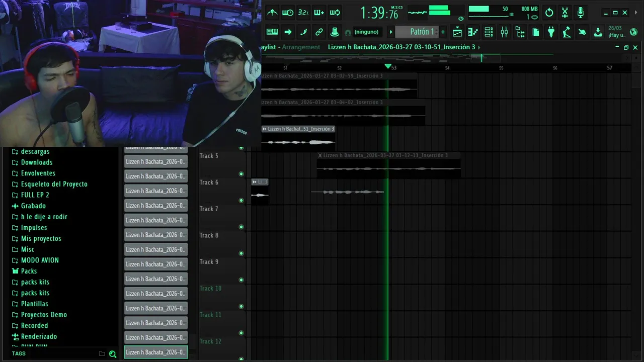Click the scissors icon in top toolbar
The image size is (644, 362).
[x=565, y=13]
